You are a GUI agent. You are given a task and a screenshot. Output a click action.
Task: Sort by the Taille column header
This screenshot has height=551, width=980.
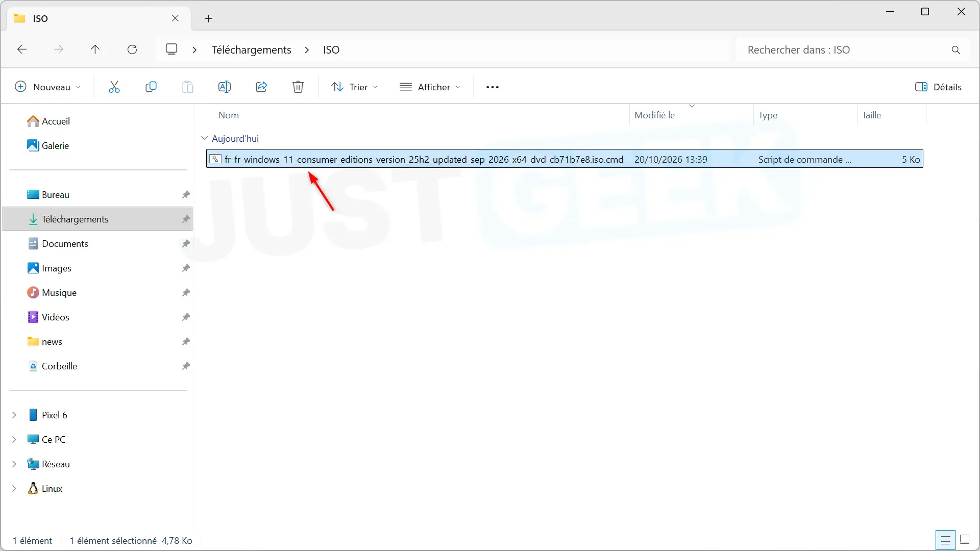coord(871,115)
